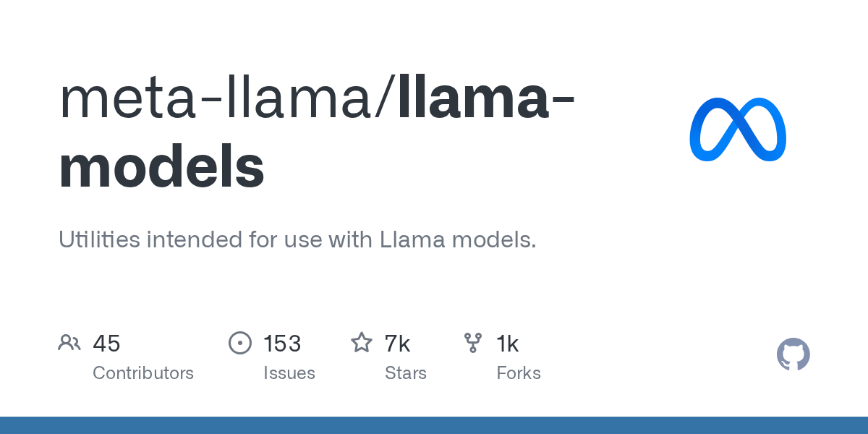
Task: Click the 7k stars count
Action: pos(397,344)
